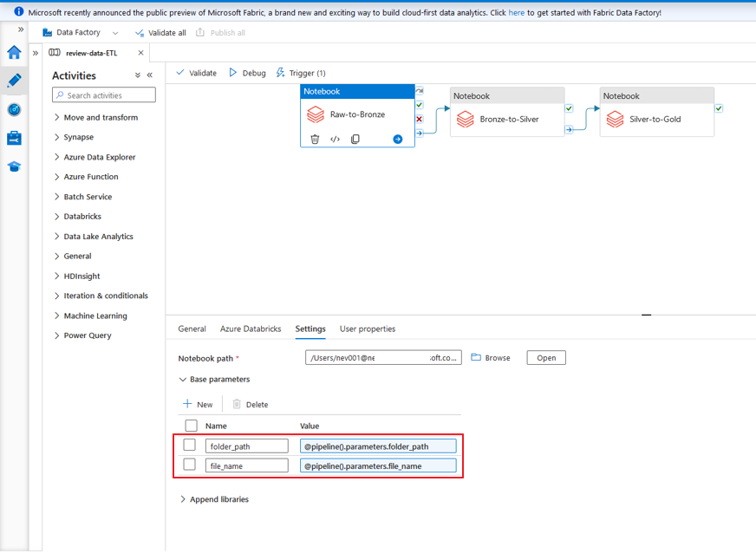Delete the Raw-to-Bronze activity using trash icon

[315, 139]
